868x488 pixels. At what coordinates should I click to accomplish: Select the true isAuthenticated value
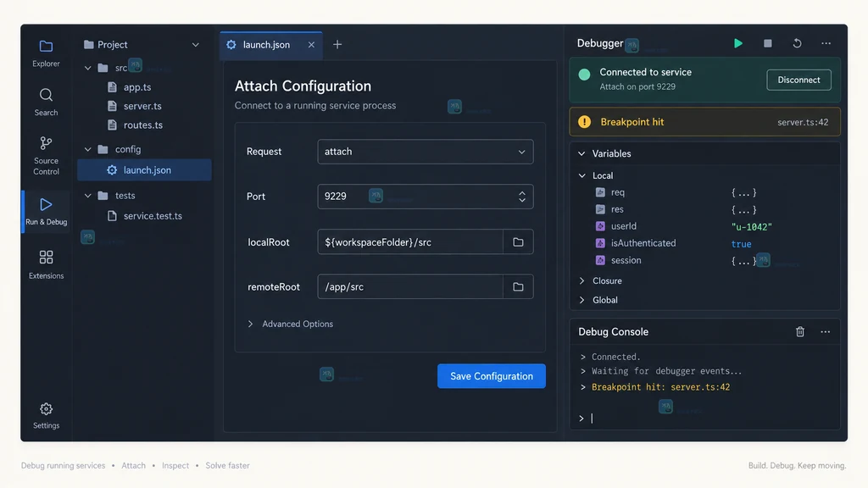[x=741, y=244]
